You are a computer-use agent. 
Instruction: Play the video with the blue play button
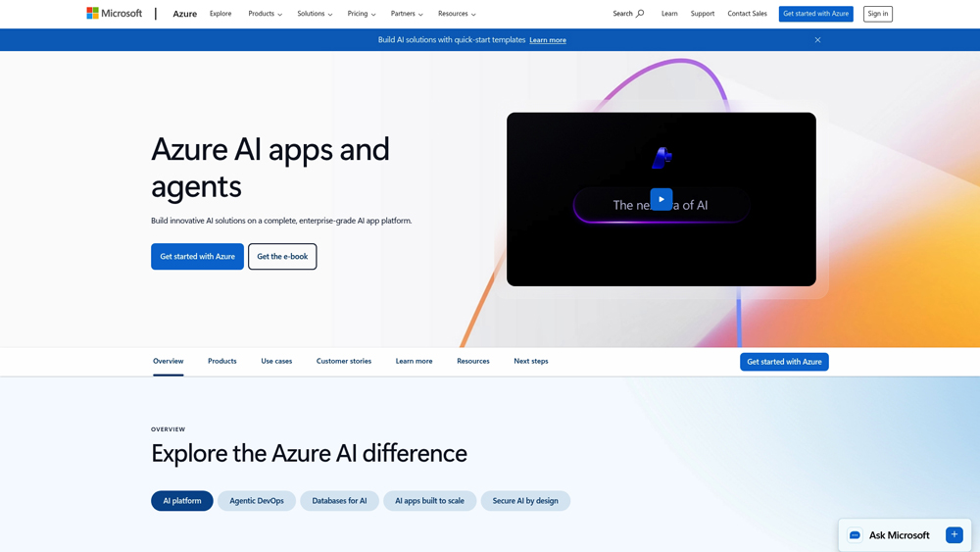[x=661, y=199]
